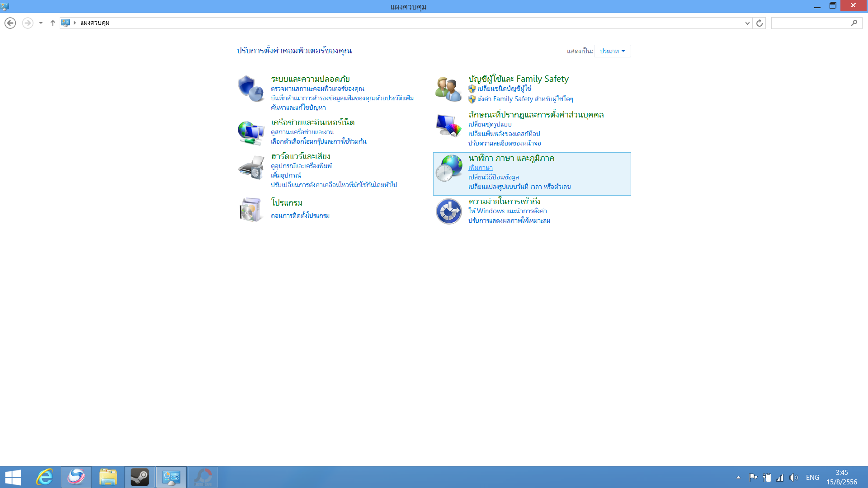This screenshot has height=488, width=868.
Task: Click the Back navigation button
Action: pyautogui.click(x=10, y=23)
